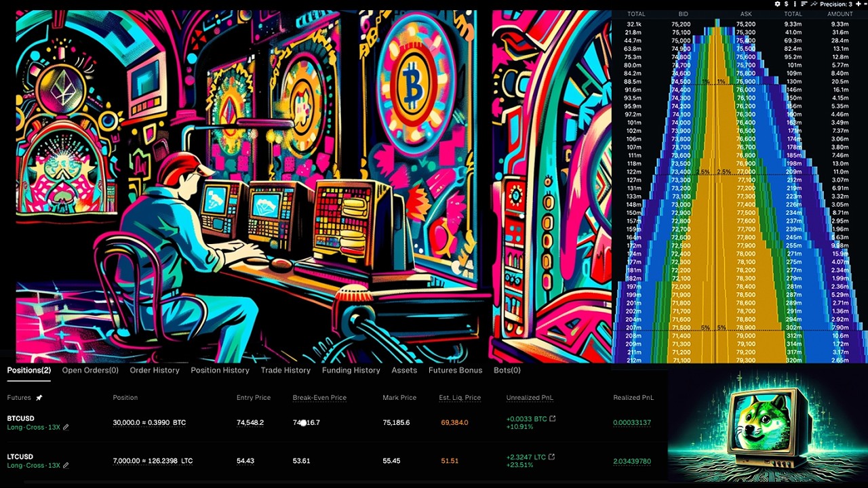Click the Unrealized PnL column header
868x488 pixels.
click(529, 398)
